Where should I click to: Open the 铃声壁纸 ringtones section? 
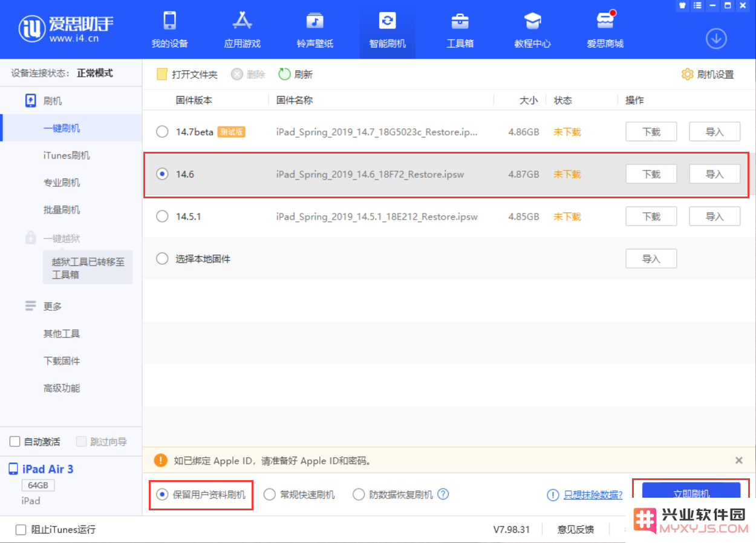click(x=314, y=29)
